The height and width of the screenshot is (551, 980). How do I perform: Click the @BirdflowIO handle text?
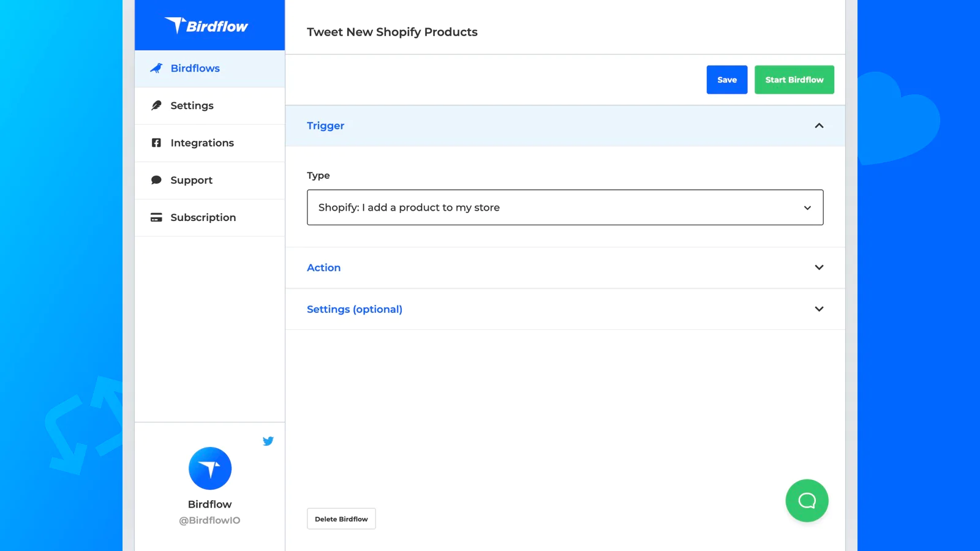pyautogui.click(x=209, y=520)
